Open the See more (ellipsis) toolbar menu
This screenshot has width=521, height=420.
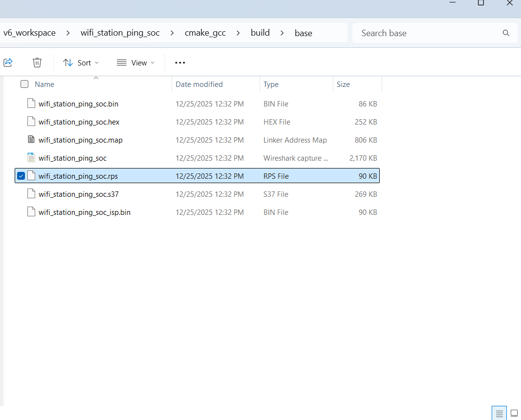click(180, 63)
